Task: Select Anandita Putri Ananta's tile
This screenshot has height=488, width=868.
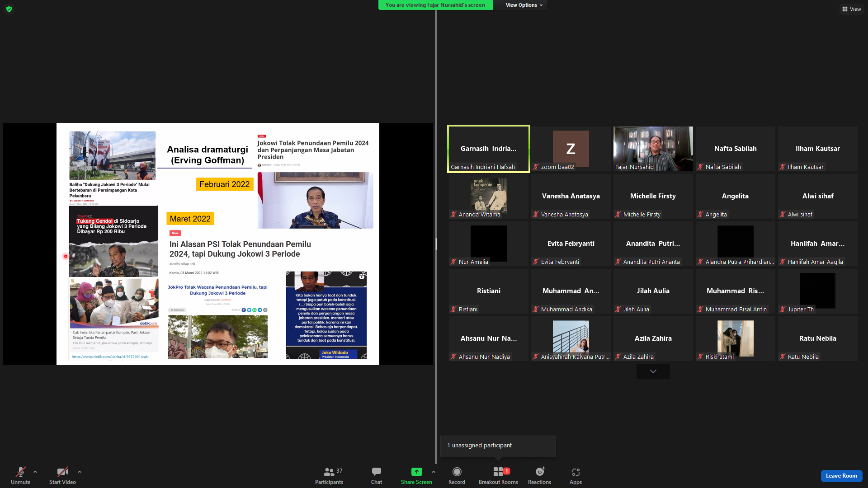Action: coord(653,244)
